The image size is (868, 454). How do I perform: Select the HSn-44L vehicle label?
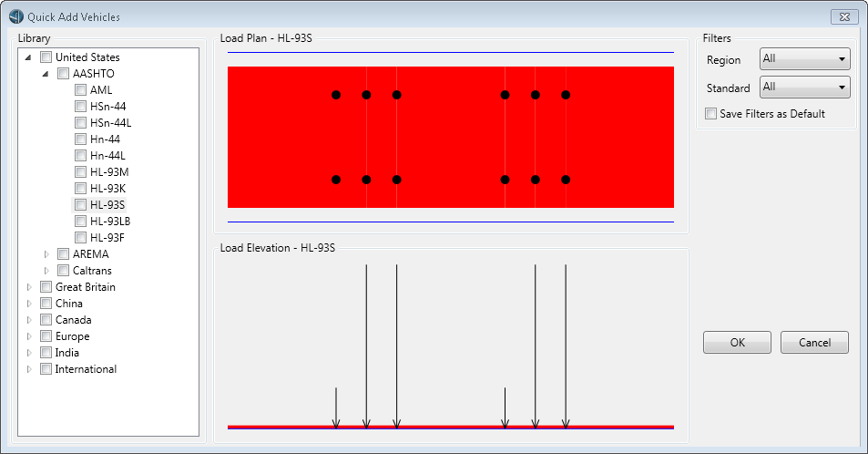[x=111, y=123]
